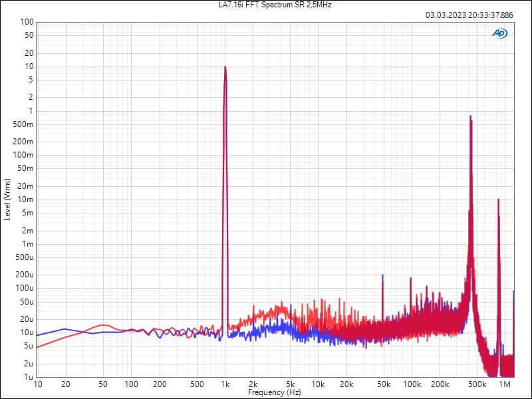This screenshot has width=532, height=399.
Task: Select the 1M frequency axis tick label
Action: 505,384
